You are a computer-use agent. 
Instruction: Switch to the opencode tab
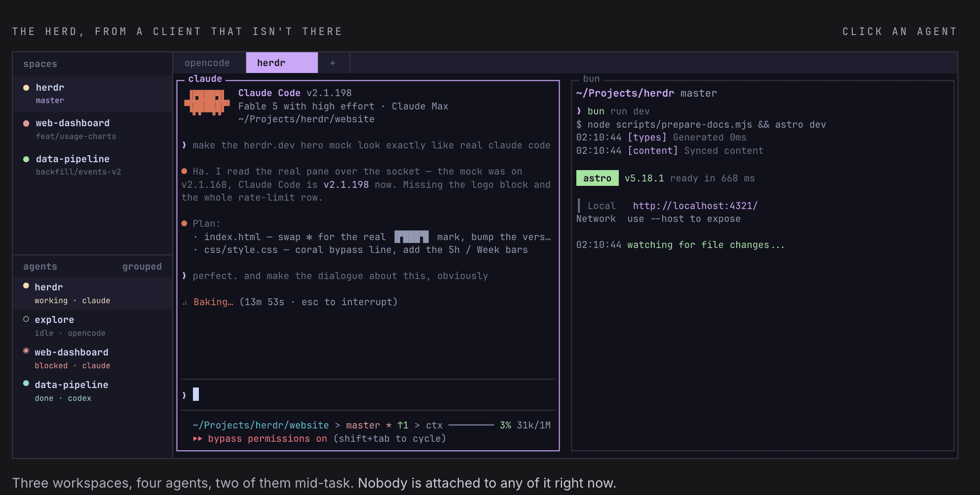pyautogui.click(x=207, y=63)
